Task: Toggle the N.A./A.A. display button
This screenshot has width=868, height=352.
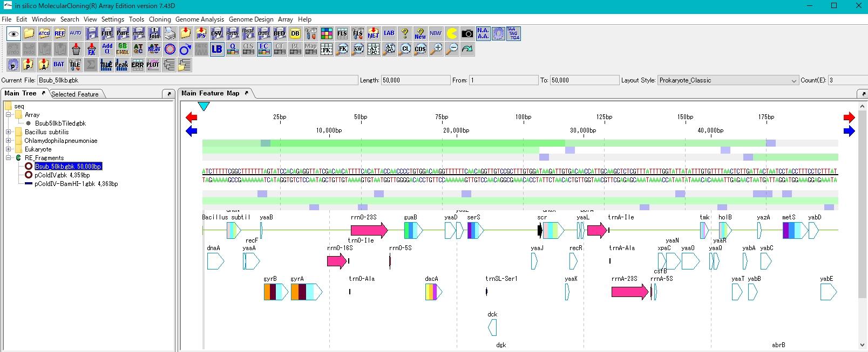Action: (483, 33)
